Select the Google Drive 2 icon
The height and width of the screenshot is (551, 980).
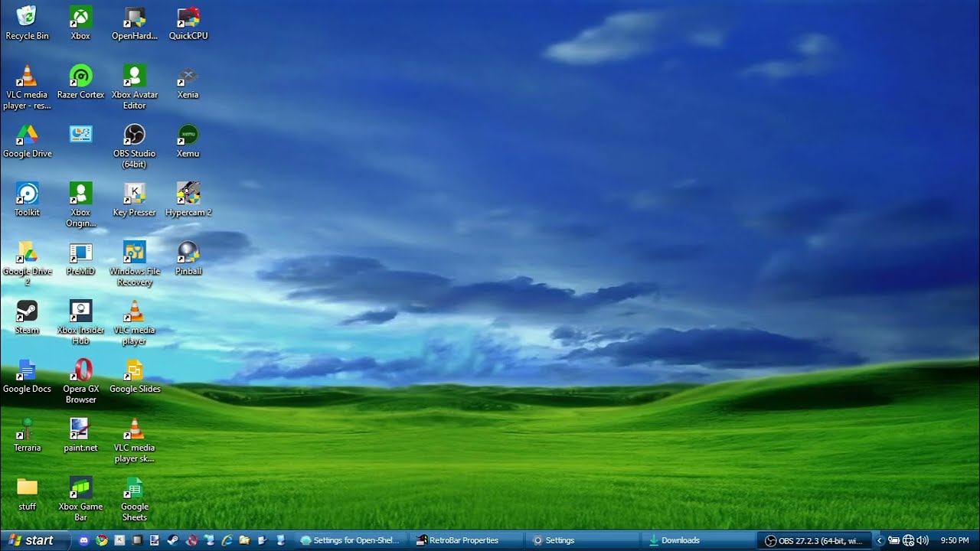tap(27, 263)
